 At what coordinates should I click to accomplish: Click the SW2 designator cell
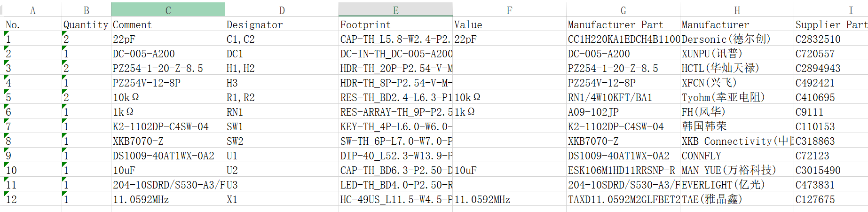(x=281, y=141)
